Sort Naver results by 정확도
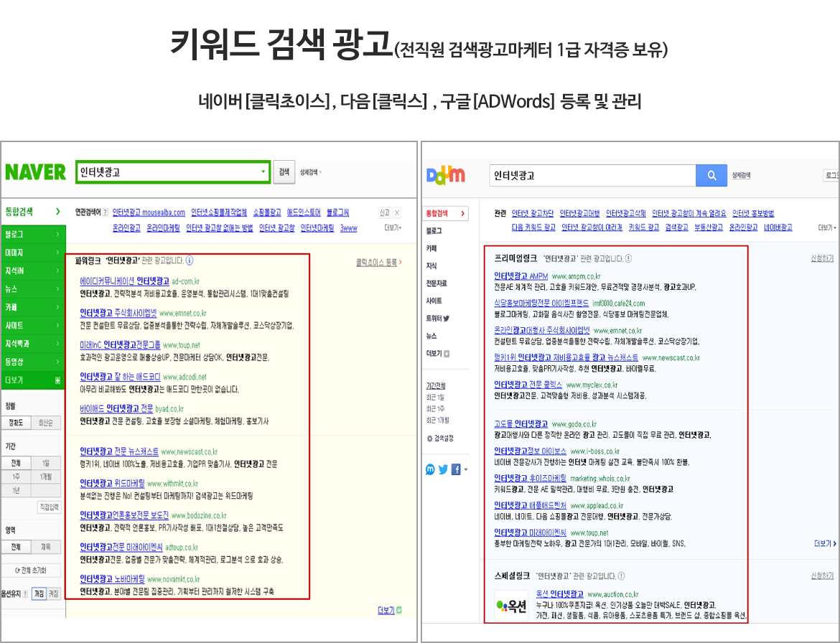Image resolution: width=840 pixels, height=643 pixels. 16,423
